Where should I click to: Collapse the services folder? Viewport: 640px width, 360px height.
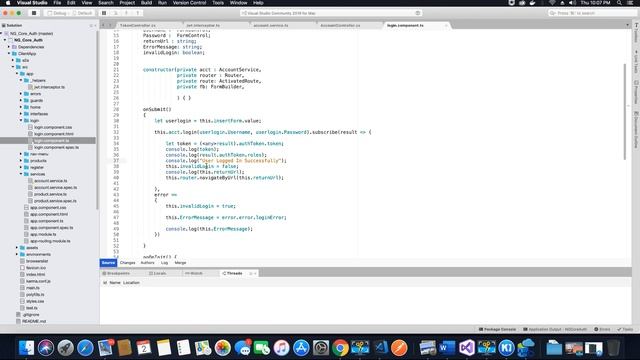pos(21,174)
